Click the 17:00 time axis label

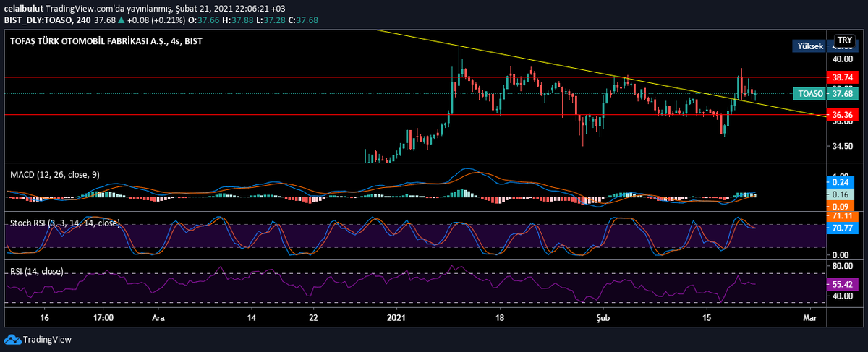104,317
